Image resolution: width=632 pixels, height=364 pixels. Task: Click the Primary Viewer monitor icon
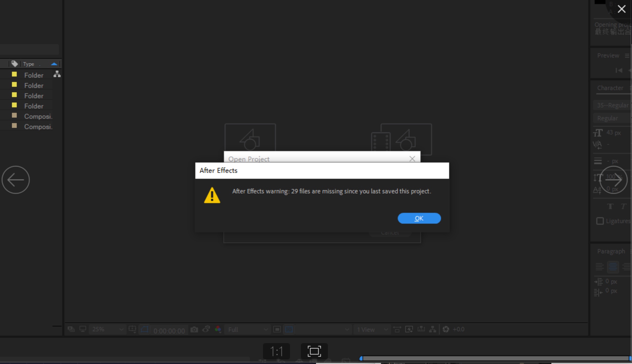pyautogui.click(x=83, y=329)
